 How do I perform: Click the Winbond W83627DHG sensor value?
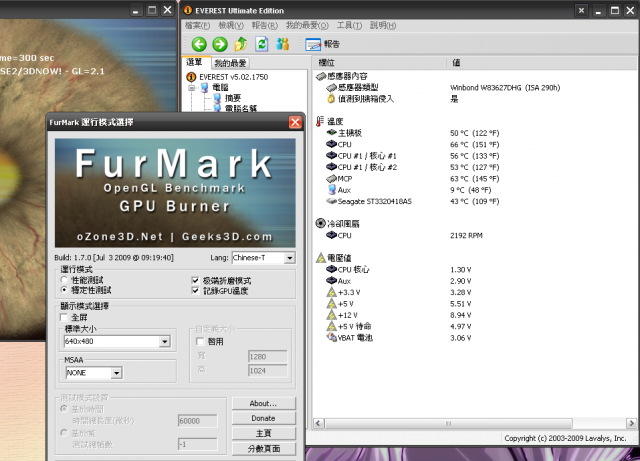coord(505,87)
